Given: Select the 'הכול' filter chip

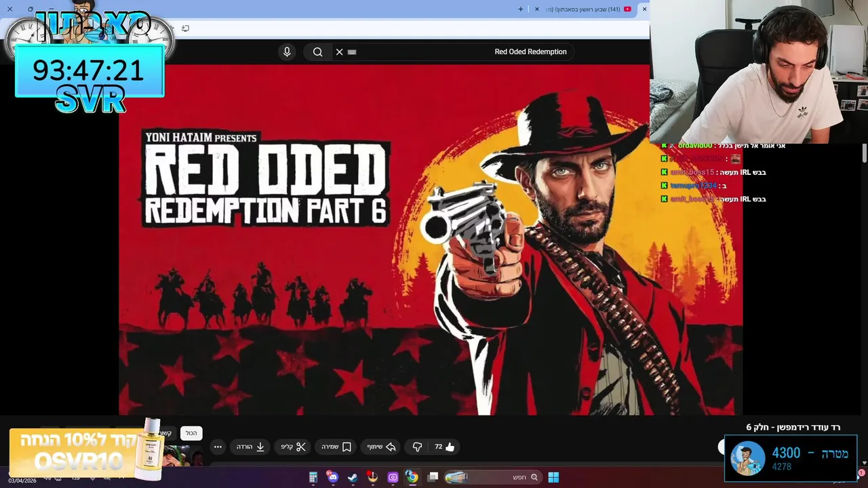Looking at the screenshot, I should pos(191,433).
